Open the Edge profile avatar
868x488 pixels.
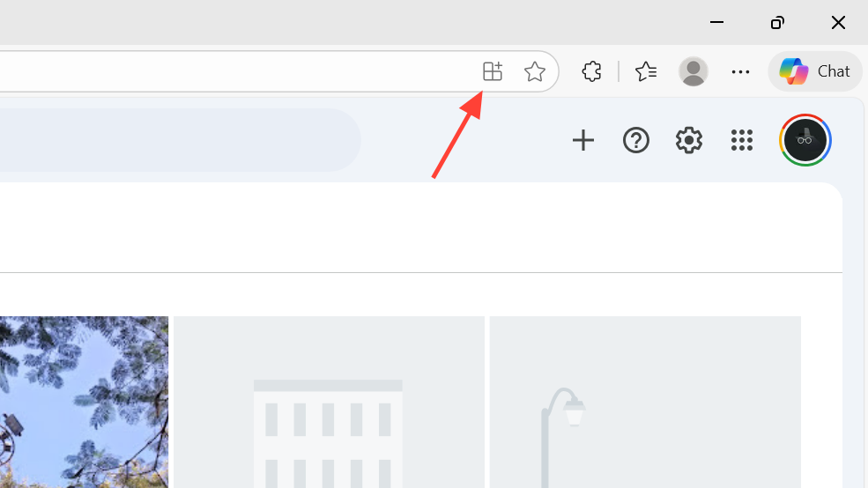[693, 71]
